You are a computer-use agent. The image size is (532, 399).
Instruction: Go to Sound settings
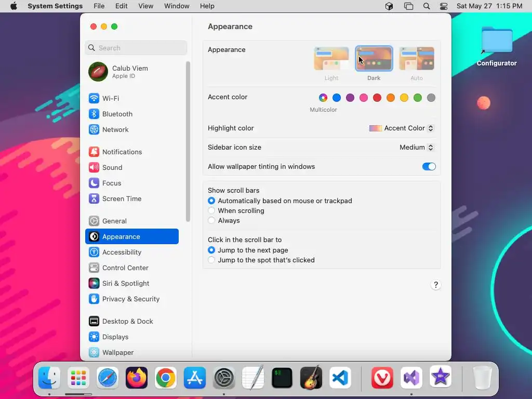coord(131,168)
